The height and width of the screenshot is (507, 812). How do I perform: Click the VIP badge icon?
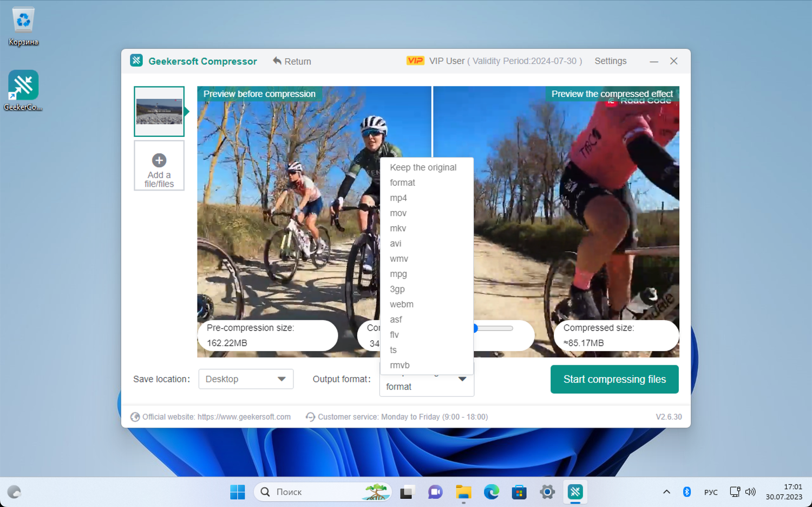point(415,61)
